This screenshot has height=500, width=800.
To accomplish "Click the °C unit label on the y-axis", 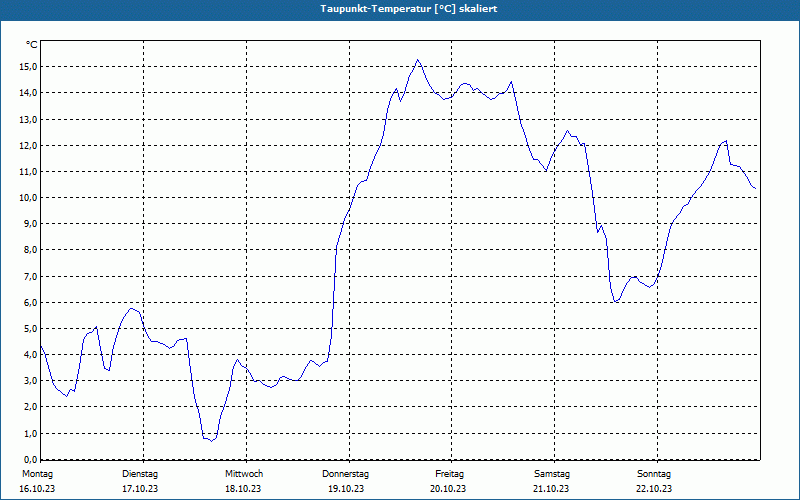I will pos(32,45).
